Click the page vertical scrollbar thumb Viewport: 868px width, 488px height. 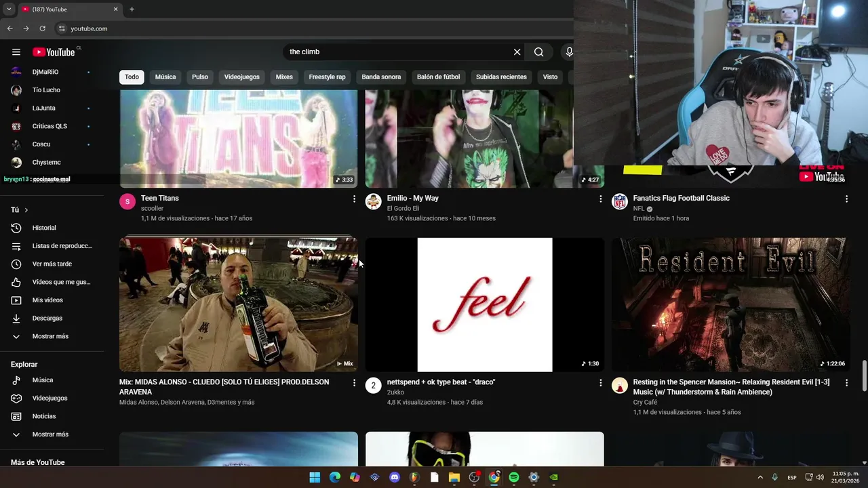864,376
